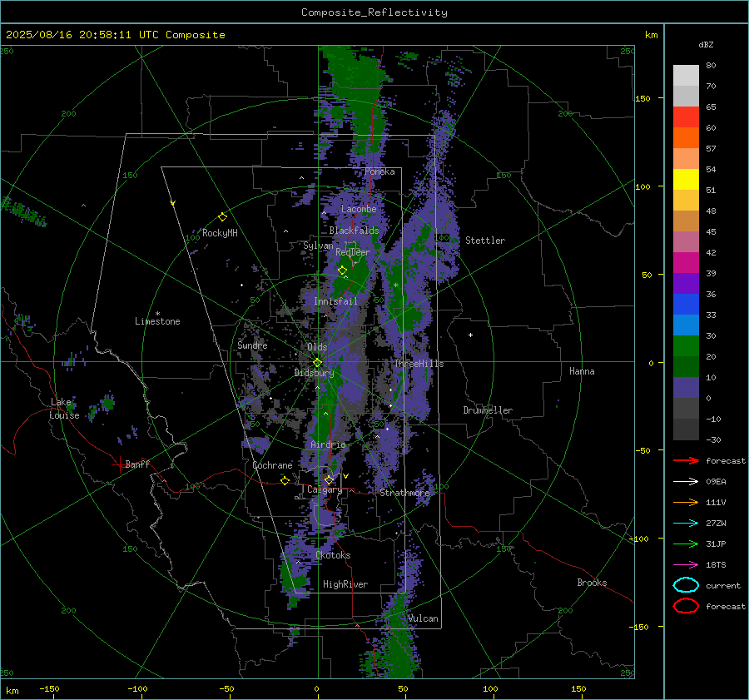Image resolution: width=749 pixels, height=700 pixels.
Task: Click the yellow diamond marker above RockyMH
Action: [x=222, y=217]
